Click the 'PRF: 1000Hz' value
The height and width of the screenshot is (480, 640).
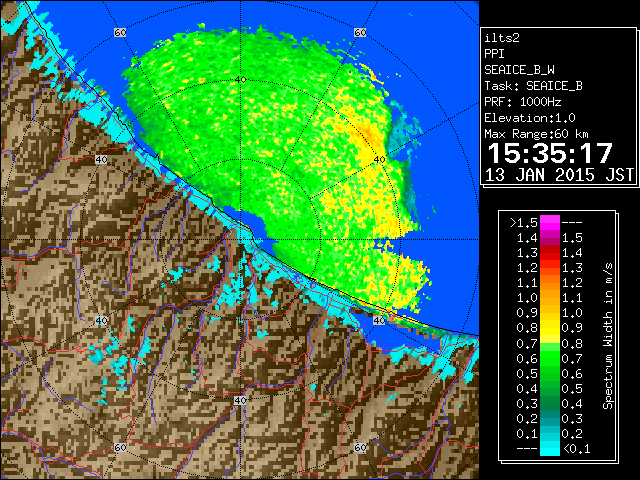click(523, 102)
